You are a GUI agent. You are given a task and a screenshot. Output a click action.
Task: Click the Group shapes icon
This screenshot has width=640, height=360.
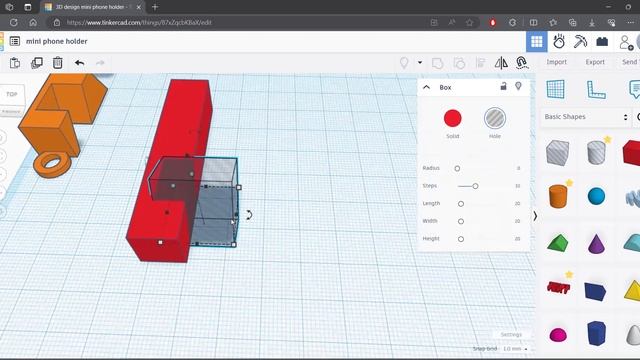tap(438, 63)
